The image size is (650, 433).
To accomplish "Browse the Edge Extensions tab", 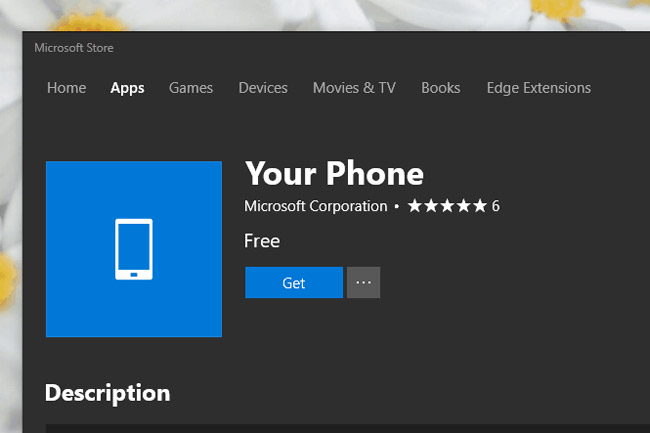I will 538,88.
